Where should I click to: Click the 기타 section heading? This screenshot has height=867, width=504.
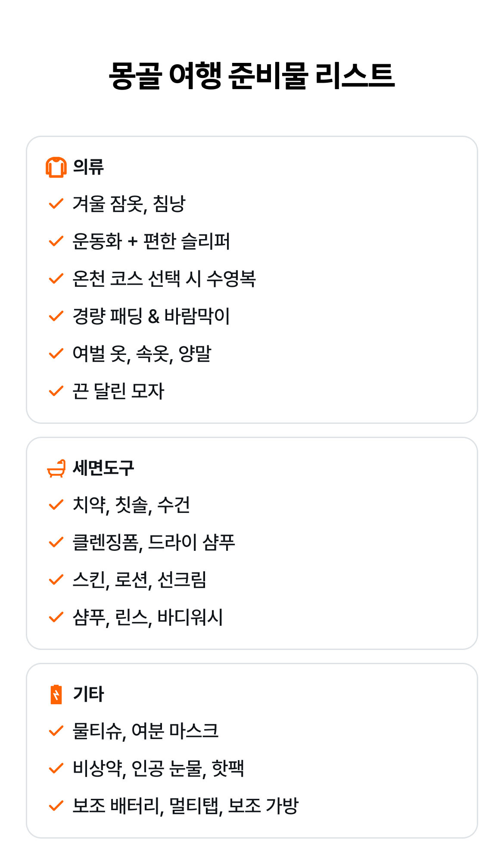click(x=88, y=694)
